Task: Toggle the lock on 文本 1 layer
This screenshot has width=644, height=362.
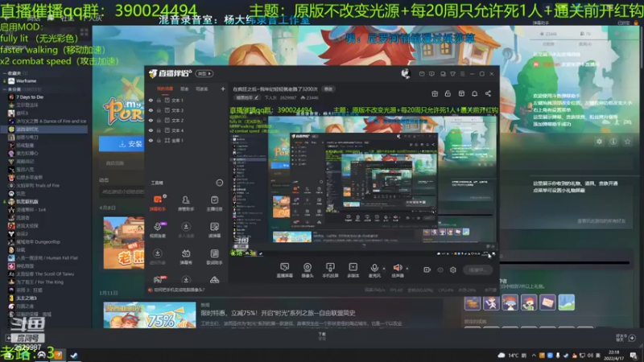Action: pos(159,100)
